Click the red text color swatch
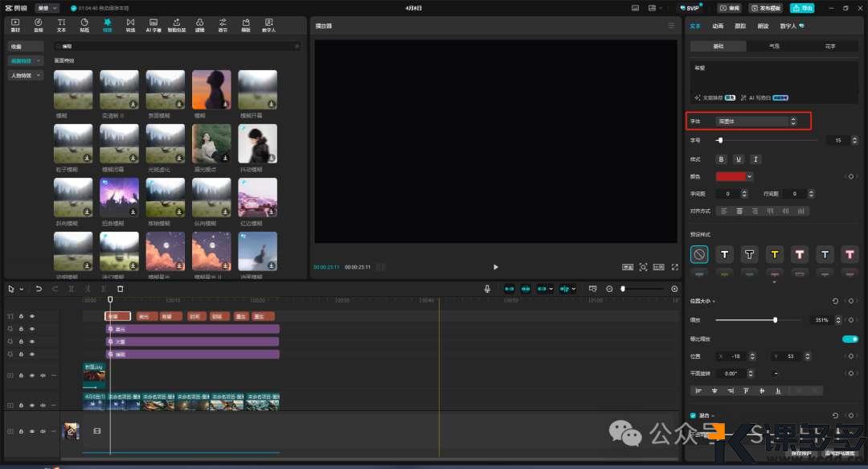This screenshot has width=868, height=469. (x=730, y=176)
